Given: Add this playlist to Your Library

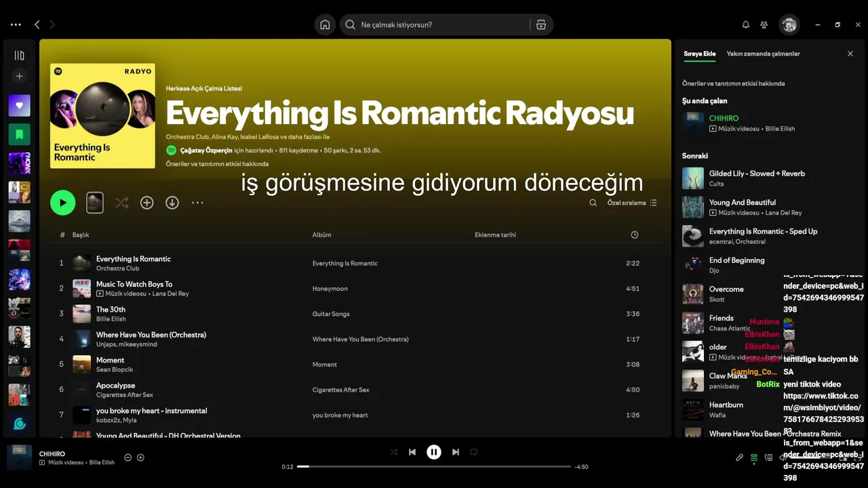Looking at the screenshot, I should (147, 203).
